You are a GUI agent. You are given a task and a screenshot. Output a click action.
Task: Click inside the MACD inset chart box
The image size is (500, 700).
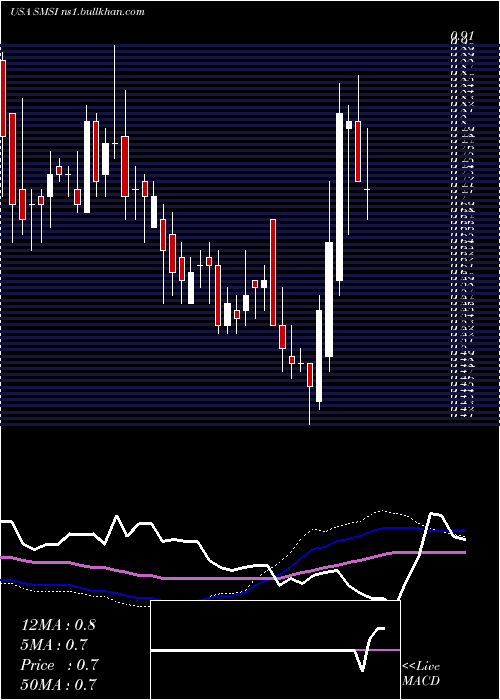(x=275, y=650)
